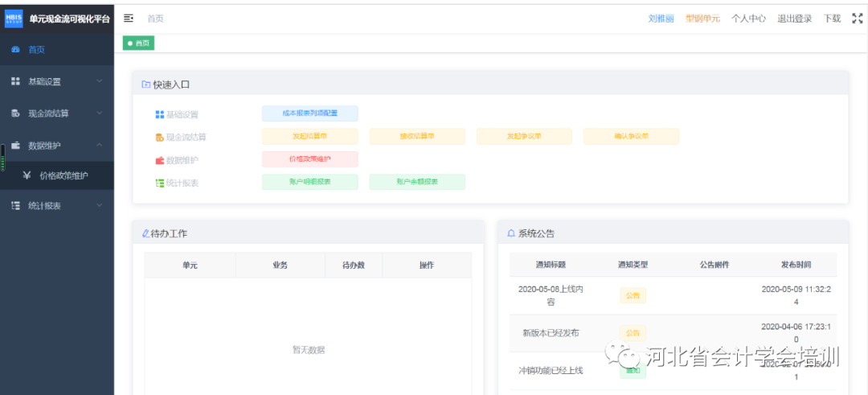The image size is (868, 395).
Task: Click the 下载 link
Action: pyautogui.click(x=832, y=19)
